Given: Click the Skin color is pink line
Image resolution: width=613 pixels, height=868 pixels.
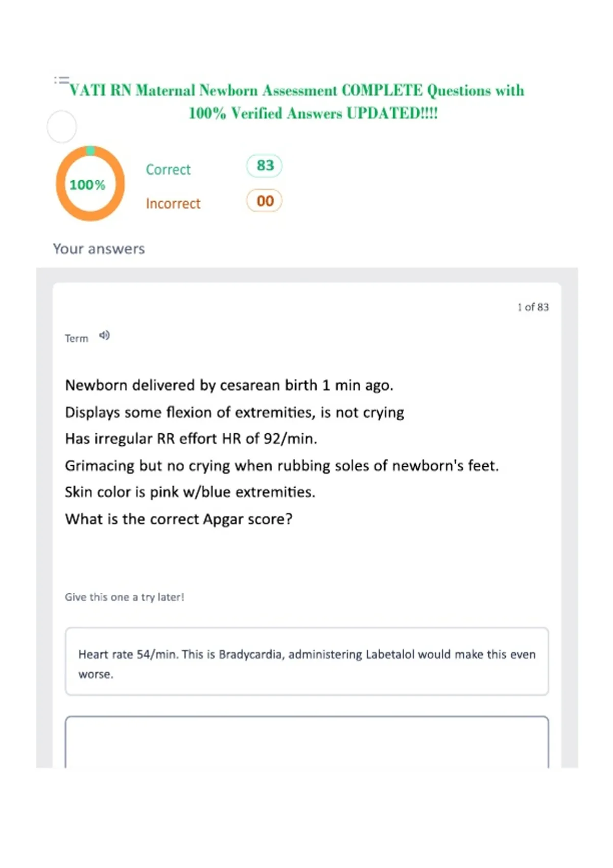Looking at the screenshot, I should tap(190, 492).
